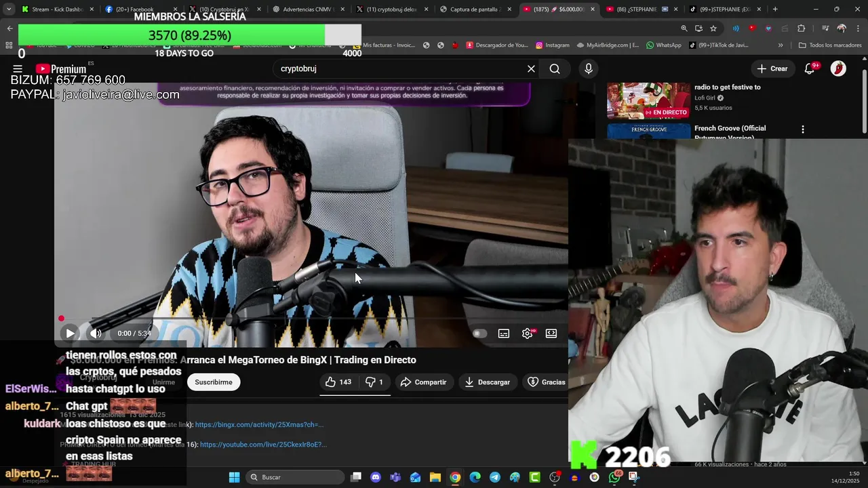Click the Suscribirme button
The width and height of the screenshot is (868, 488).
(214, 382)
